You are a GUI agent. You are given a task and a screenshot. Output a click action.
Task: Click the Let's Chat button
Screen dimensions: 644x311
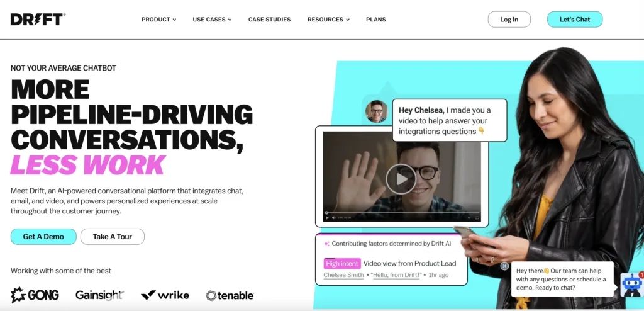click(x=575, y=20)
